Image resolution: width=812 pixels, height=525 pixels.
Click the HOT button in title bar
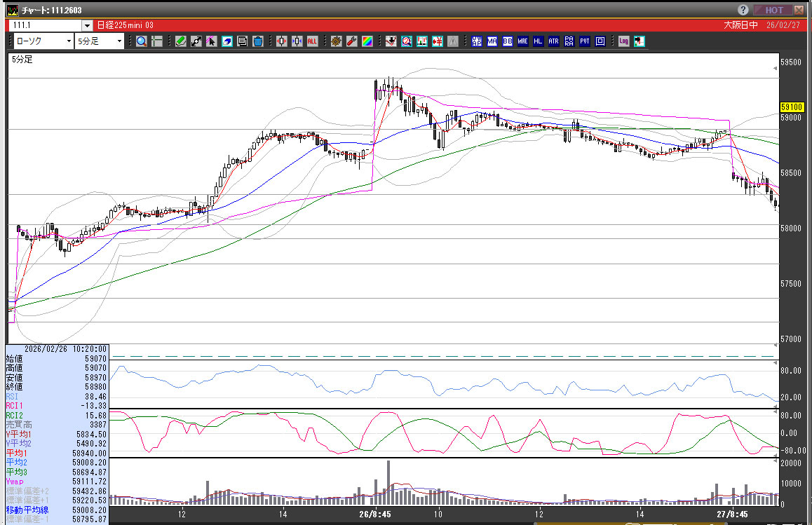(x=773, y=10)
